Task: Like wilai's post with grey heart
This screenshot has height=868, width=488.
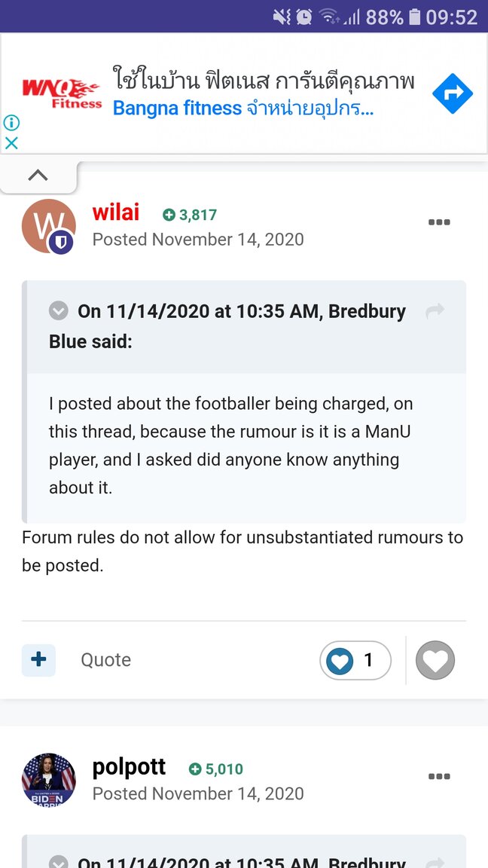Action: pos(435,661)
